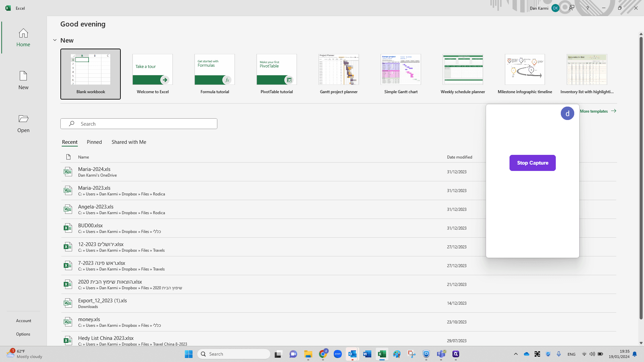Click the file icon next to BUD00.xlsx
The height and width of the screenshot is (362, 644).
click(68, 228)
